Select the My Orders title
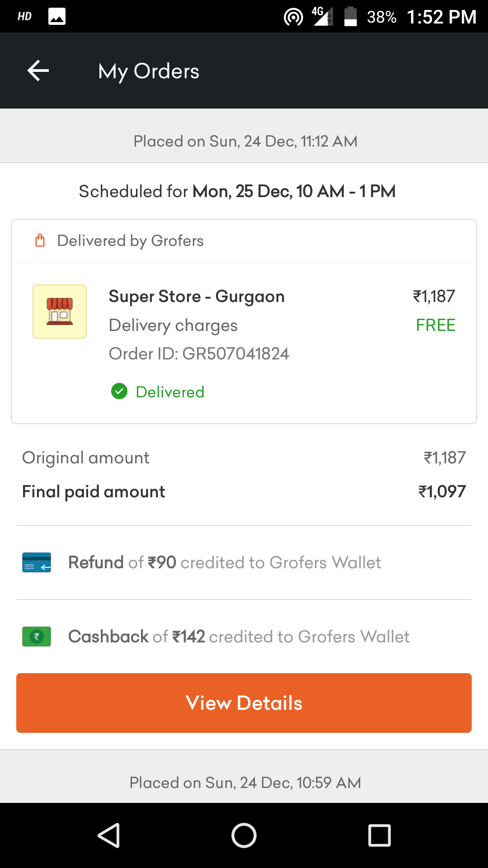Image resolution: width=488 pixels, height=868 pixels. pos(149,71)
